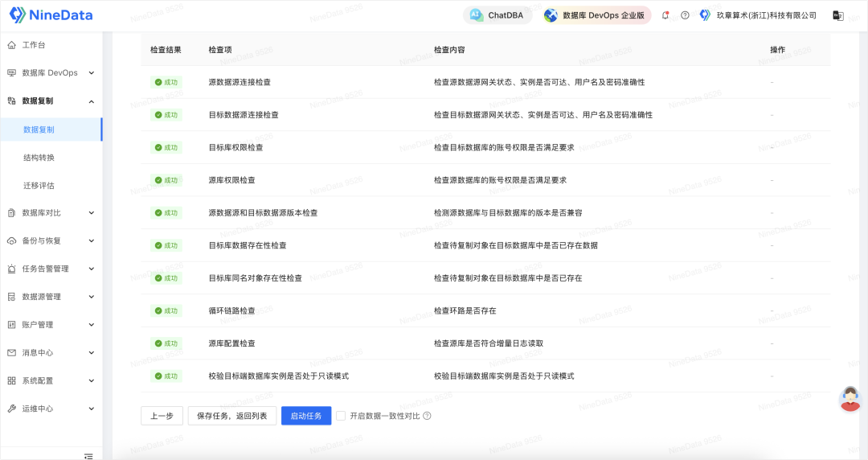Click the help question mark icon in header
The height and width of the screenshot is (460, 868).
685,15
